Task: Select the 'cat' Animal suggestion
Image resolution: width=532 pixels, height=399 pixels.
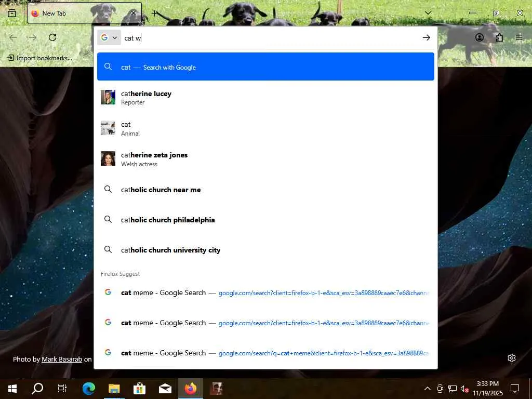Action: [x=265, y=128]
